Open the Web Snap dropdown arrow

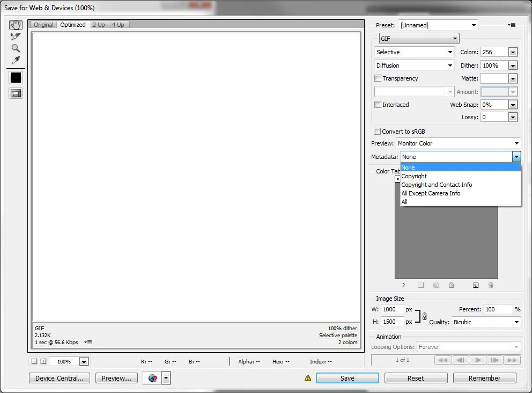pos(513,105)
